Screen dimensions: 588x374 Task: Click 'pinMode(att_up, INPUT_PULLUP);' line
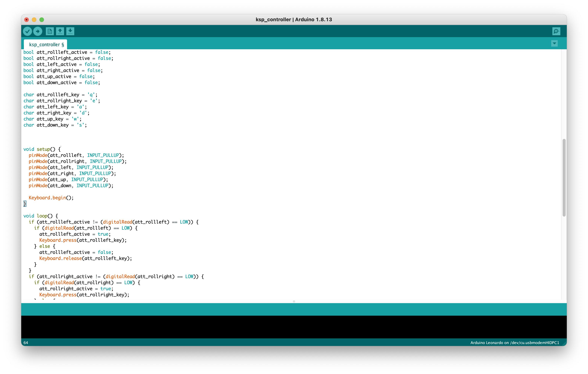click(x=68, y=180)
